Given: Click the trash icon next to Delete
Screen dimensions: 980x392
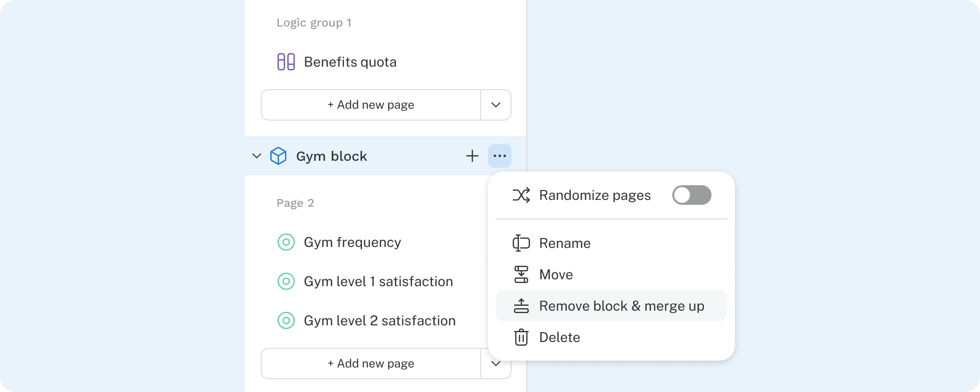Looking at the screenshot, I should pos(521,338).
